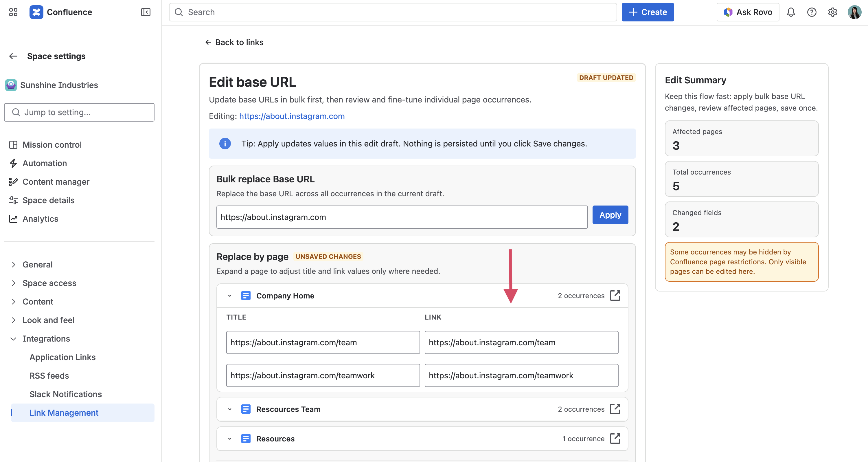Expand the Rescources Team page row
868x462 pixels.
pos(230,409)
